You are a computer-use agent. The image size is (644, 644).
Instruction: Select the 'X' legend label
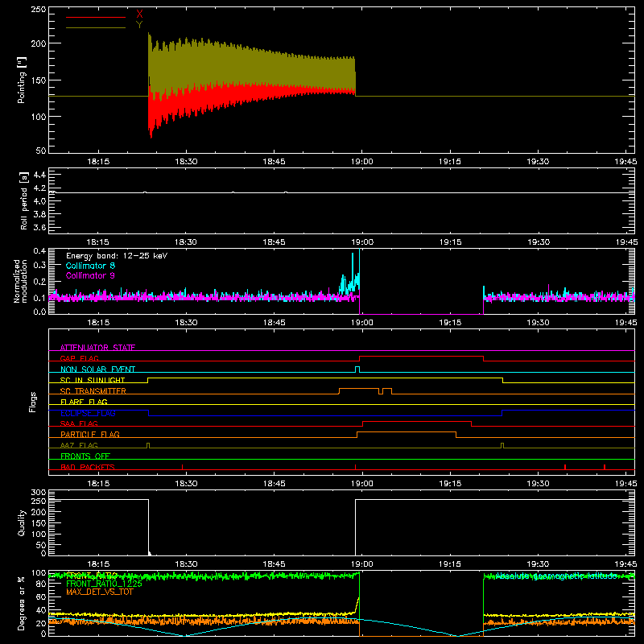coord(139,14)
